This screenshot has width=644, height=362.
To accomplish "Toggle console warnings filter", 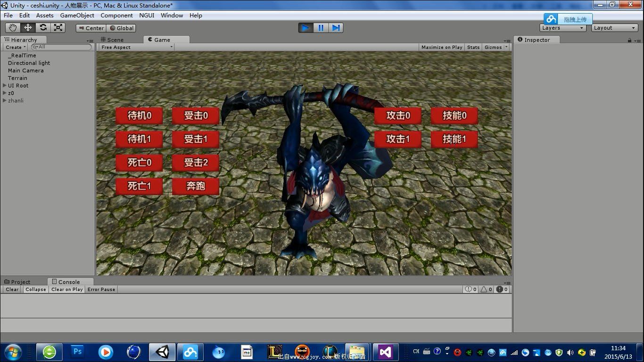I will [486, 289].
